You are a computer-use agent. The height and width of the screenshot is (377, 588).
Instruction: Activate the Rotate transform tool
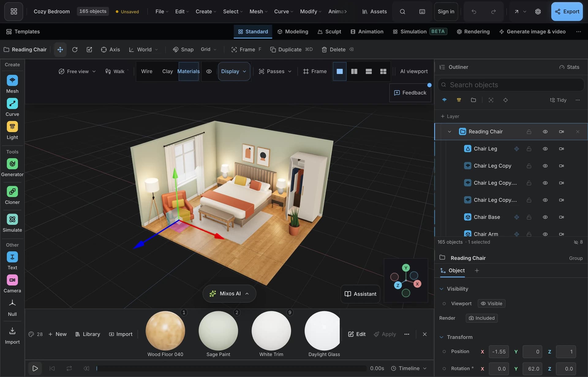click(75, 50)
